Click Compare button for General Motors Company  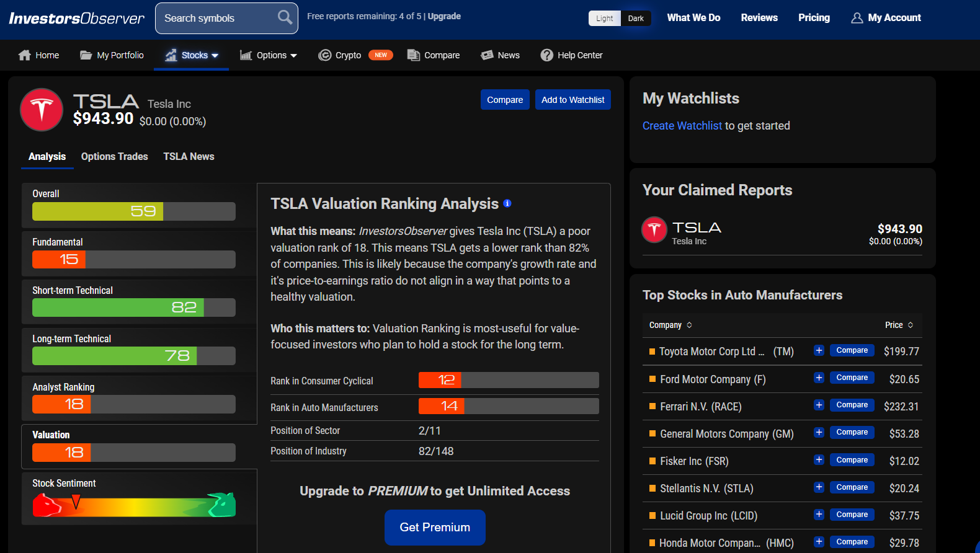click(852, 432)
